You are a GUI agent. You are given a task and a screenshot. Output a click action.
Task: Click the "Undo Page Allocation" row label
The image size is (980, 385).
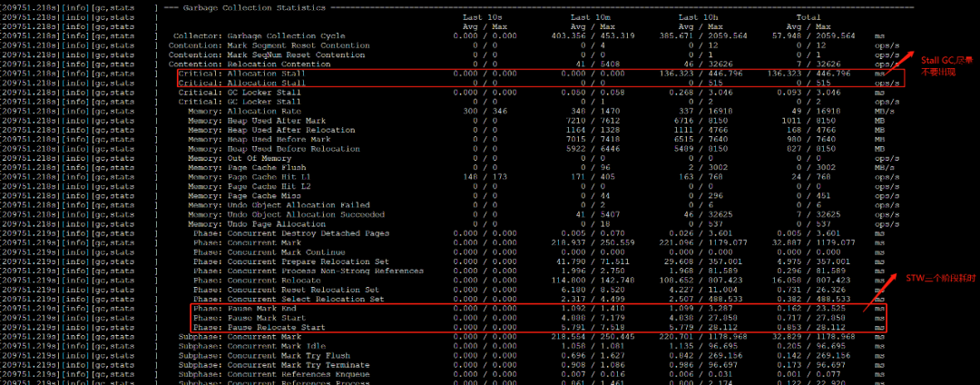[x=276, y=223]
